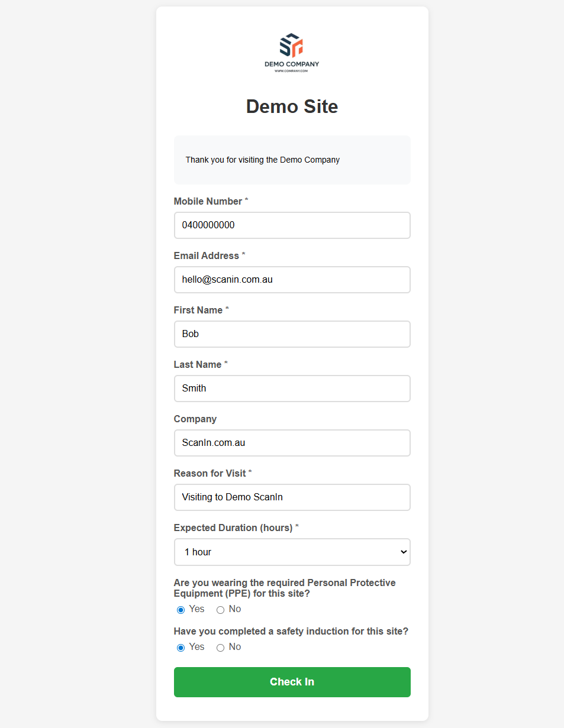Focus the Reason for Visit field
564x728 pixels.
(292, 497)
